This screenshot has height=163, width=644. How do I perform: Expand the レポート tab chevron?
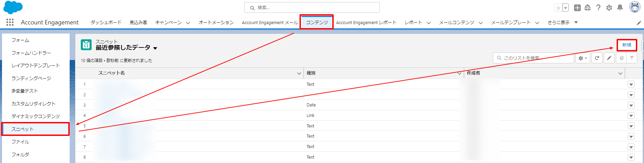click(429, 23)
